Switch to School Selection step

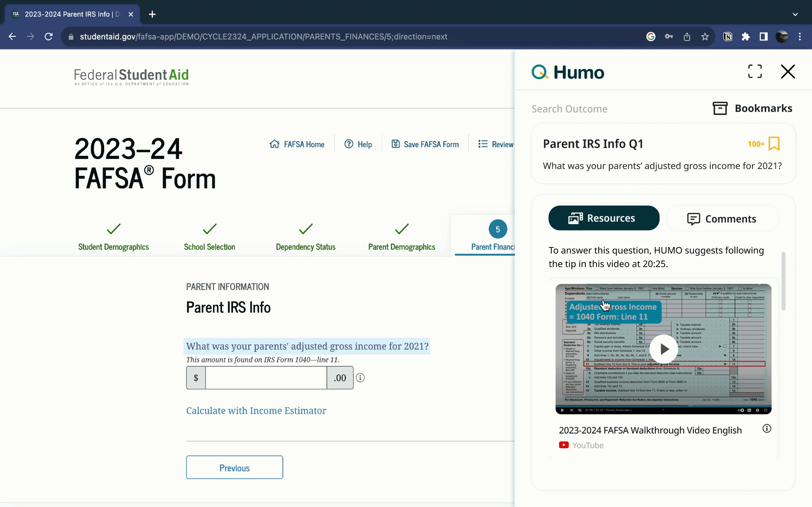(x=209, y=237)
